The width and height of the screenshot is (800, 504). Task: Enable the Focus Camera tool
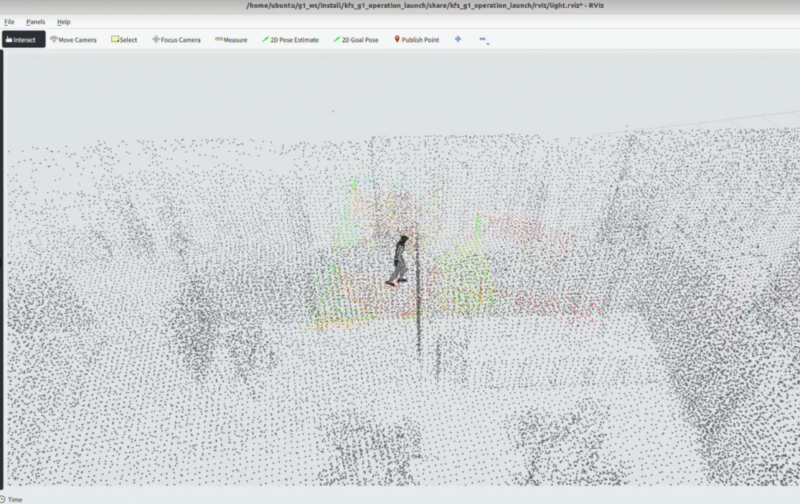point(176,39)
